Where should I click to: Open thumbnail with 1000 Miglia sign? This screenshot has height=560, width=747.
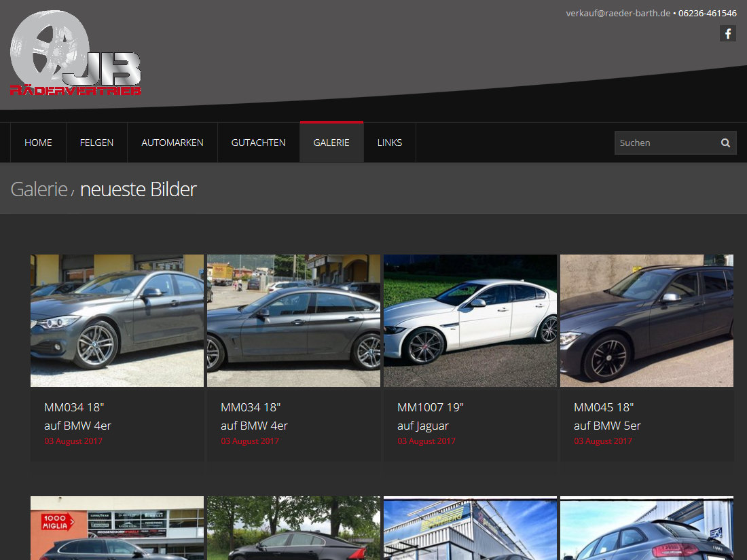(117, 528)
